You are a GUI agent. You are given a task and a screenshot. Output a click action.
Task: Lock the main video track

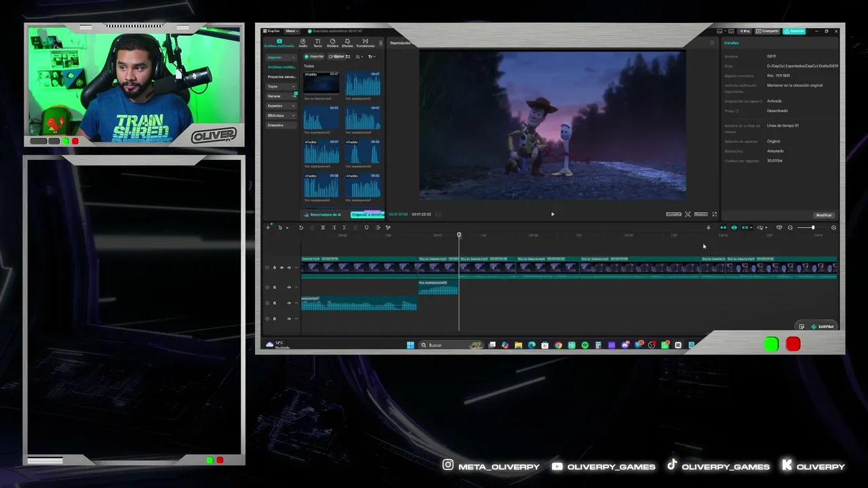(275, 268)
